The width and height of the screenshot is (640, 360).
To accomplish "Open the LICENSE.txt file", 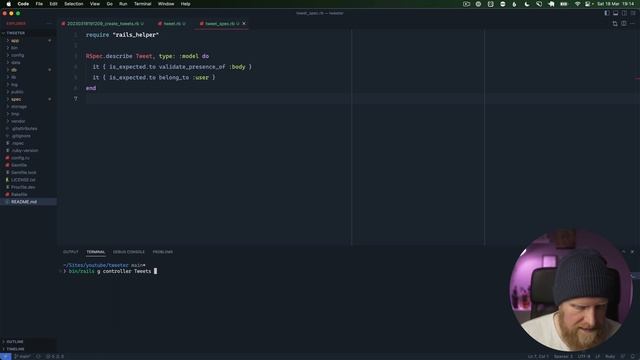I will coord(23,180).
